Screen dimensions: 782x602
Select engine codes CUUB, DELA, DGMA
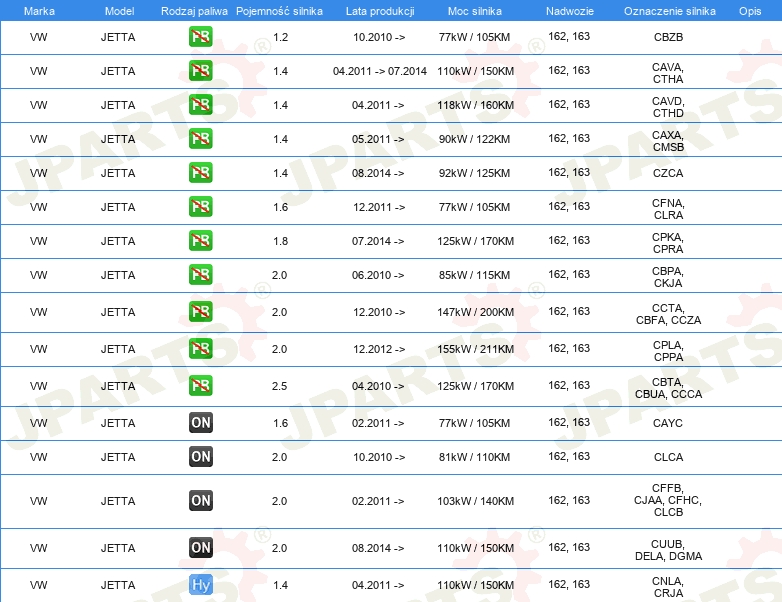[x=668, y=550]
